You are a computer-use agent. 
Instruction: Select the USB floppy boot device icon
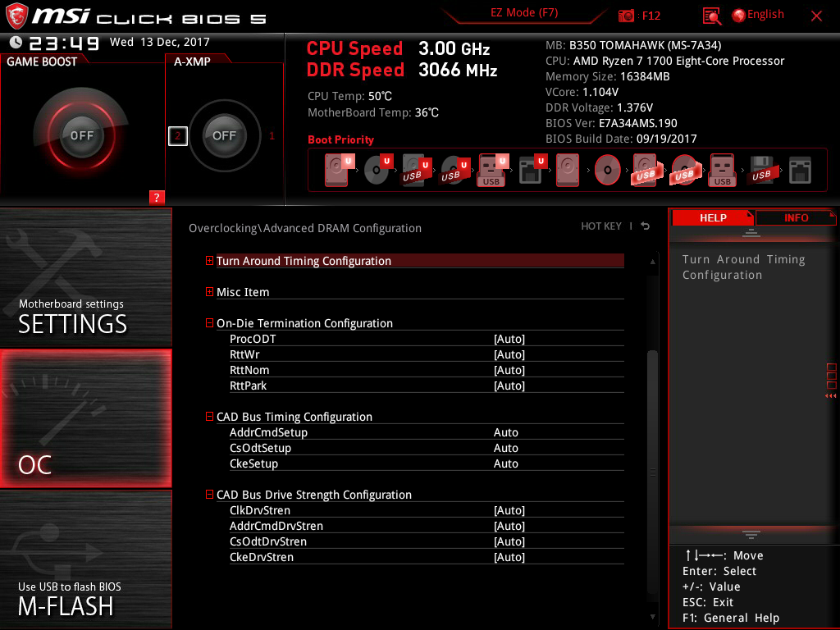point(762,170)
